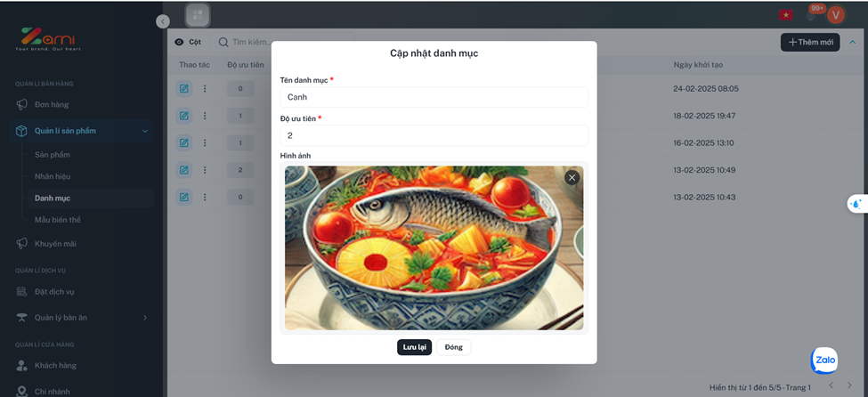Viewport: 868px width, 397px height.
Task: Toggle column visibility with the Cột eye button
Action: coord(188,42)
